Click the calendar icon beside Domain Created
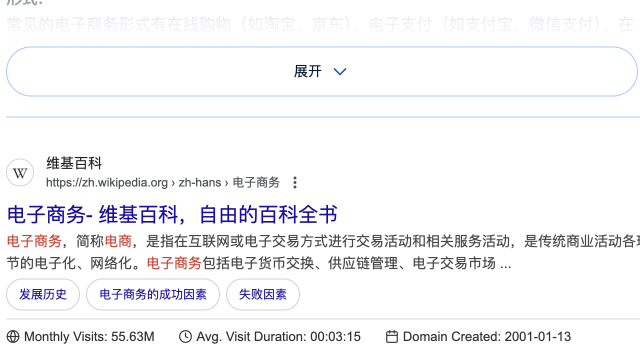 tap(392, 337)
